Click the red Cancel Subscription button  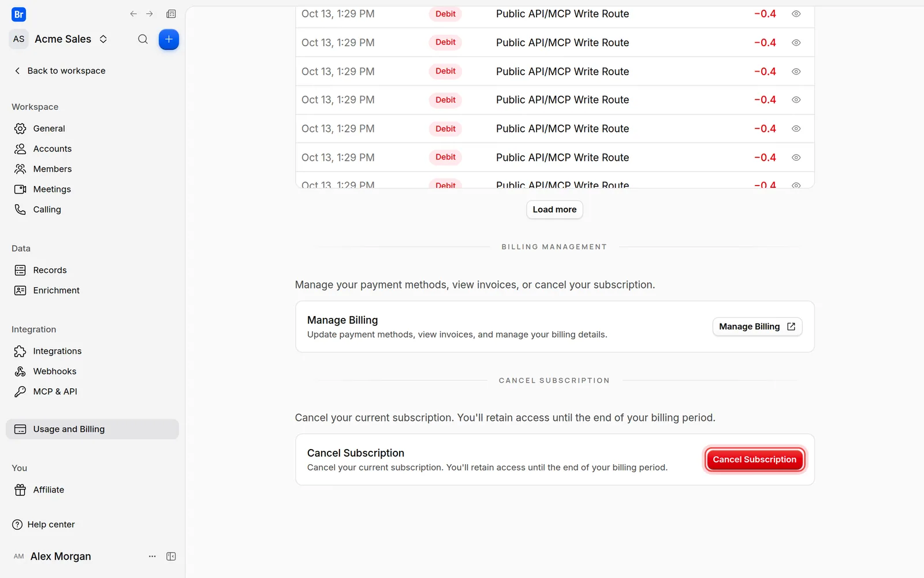[754, 460]
